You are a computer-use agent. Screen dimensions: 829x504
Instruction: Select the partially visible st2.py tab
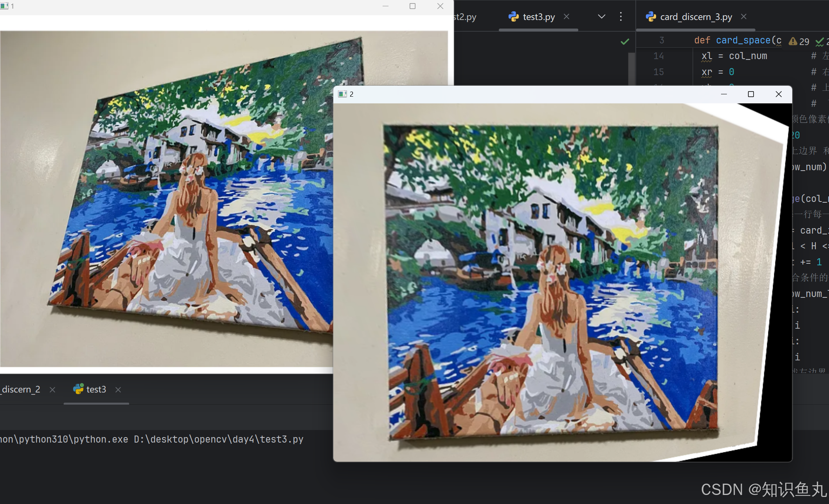(x=465, y=17)
